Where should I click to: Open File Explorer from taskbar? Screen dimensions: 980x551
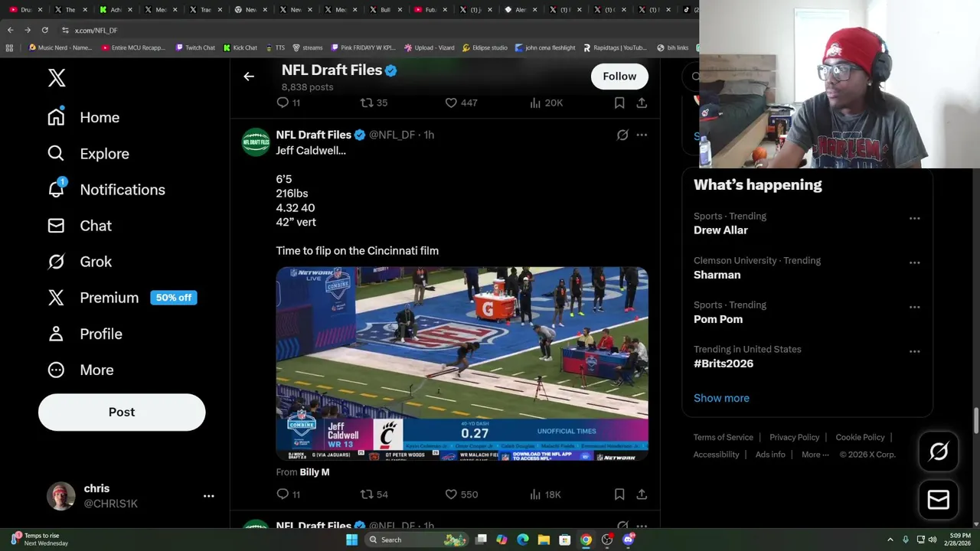[x=544, y=540]
